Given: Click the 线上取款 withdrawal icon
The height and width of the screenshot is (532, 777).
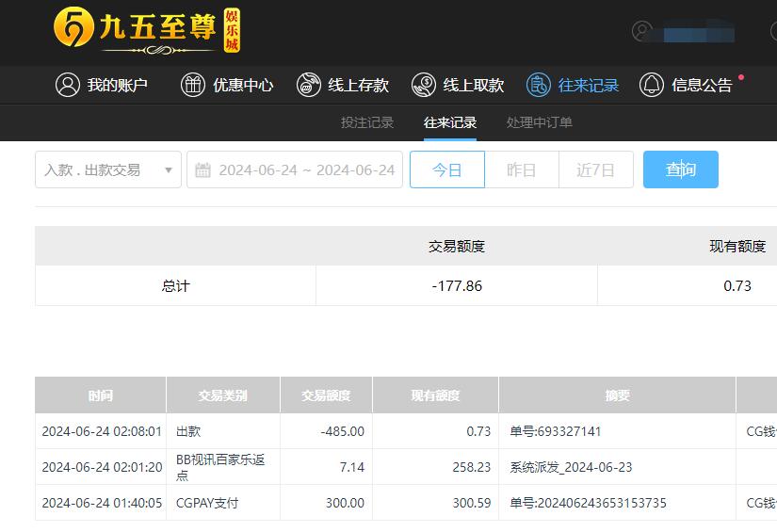Looking at the screenshot, I should (423, 85).
